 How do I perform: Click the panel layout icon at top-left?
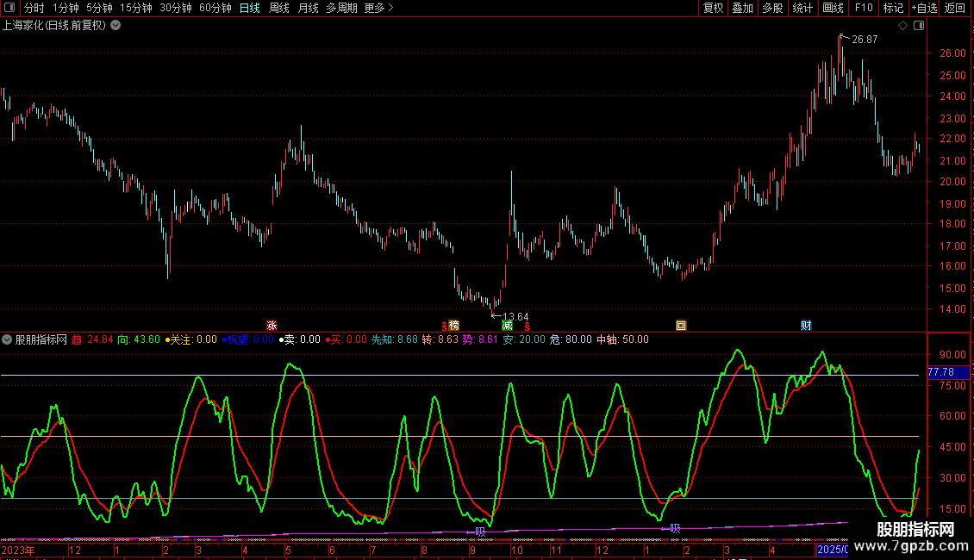[x=9, y=8]
